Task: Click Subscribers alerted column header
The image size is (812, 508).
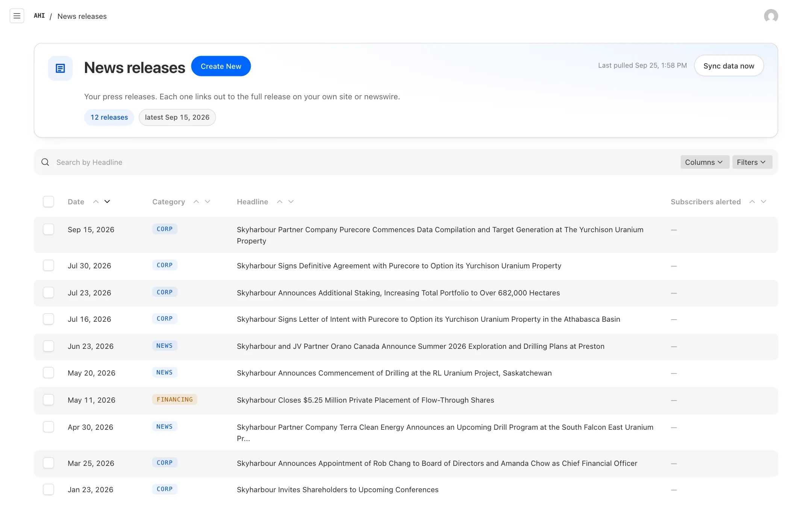Action: click(706, 202)
